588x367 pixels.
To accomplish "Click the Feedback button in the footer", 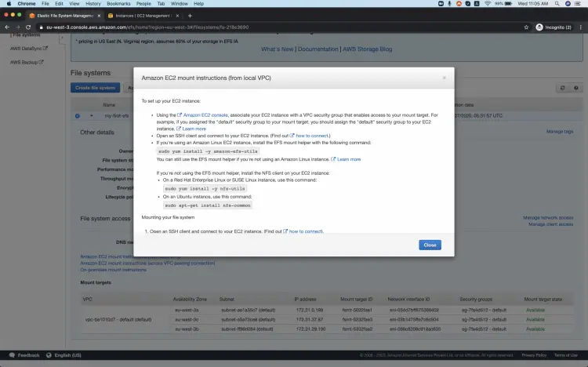I will point(24,355).
